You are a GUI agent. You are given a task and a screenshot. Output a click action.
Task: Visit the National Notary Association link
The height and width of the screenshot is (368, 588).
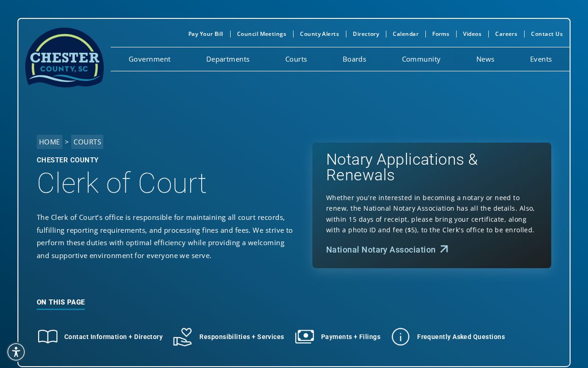click(x=381, y=250)
